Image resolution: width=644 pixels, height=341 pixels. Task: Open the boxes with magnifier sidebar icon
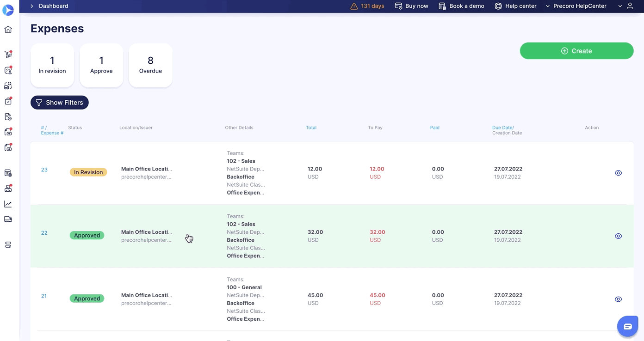(x=8, y=86)
